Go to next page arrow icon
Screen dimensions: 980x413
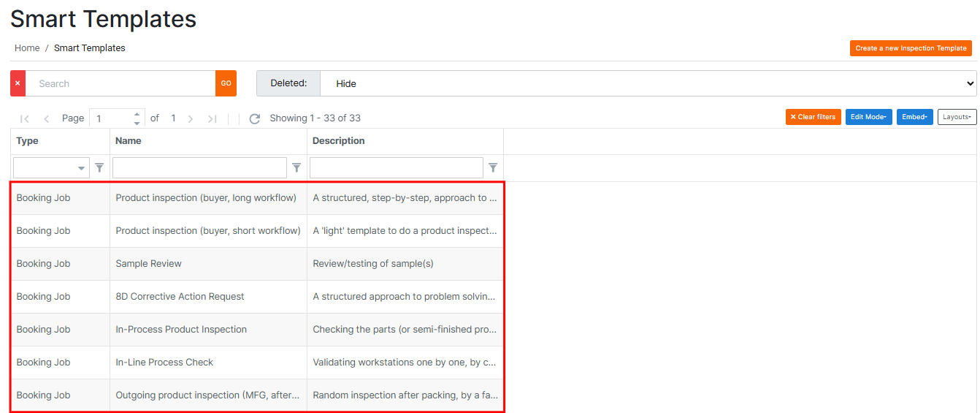coord(191,118)
